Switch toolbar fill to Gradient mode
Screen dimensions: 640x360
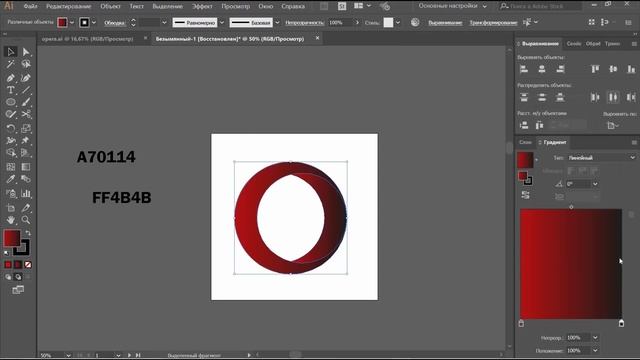tap(18, 265)
